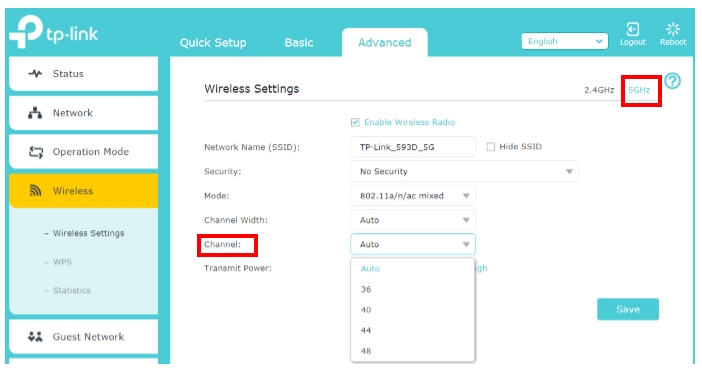The width and height of the screenshot is (702, 377).
Task: Switch to the Basic tab
Action: (299, 43)
